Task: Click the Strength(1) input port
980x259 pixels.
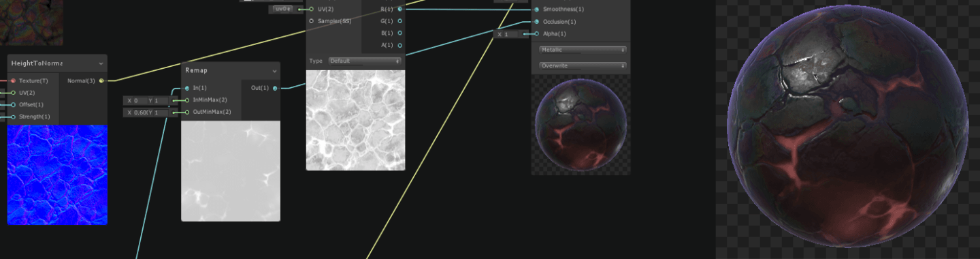Action: (13, 117)
